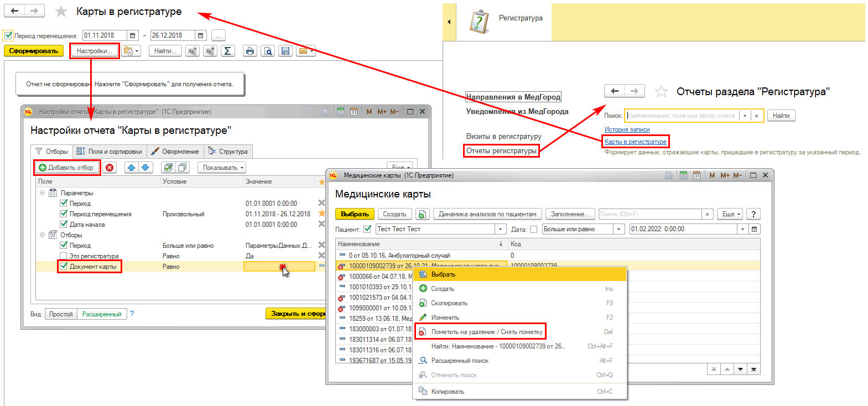
Task: Toggle the Период перемещения checkbox
Action: coord(8,35)
